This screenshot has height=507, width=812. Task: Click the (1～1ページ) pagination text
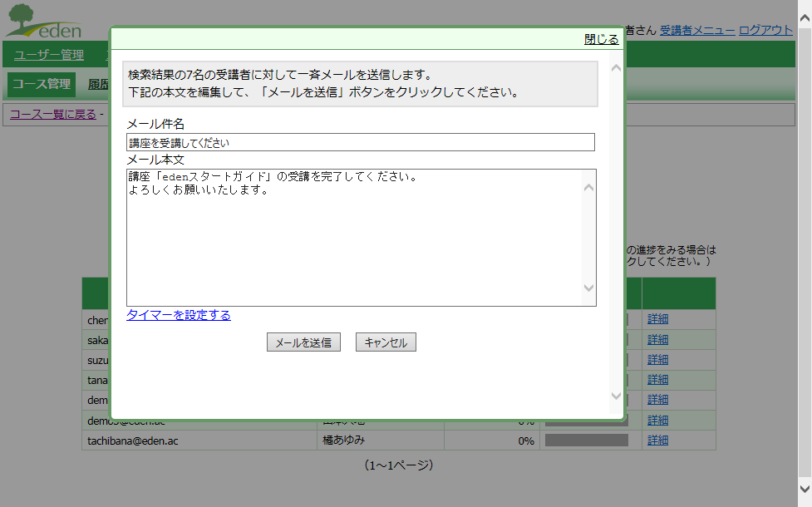[399, 465]
